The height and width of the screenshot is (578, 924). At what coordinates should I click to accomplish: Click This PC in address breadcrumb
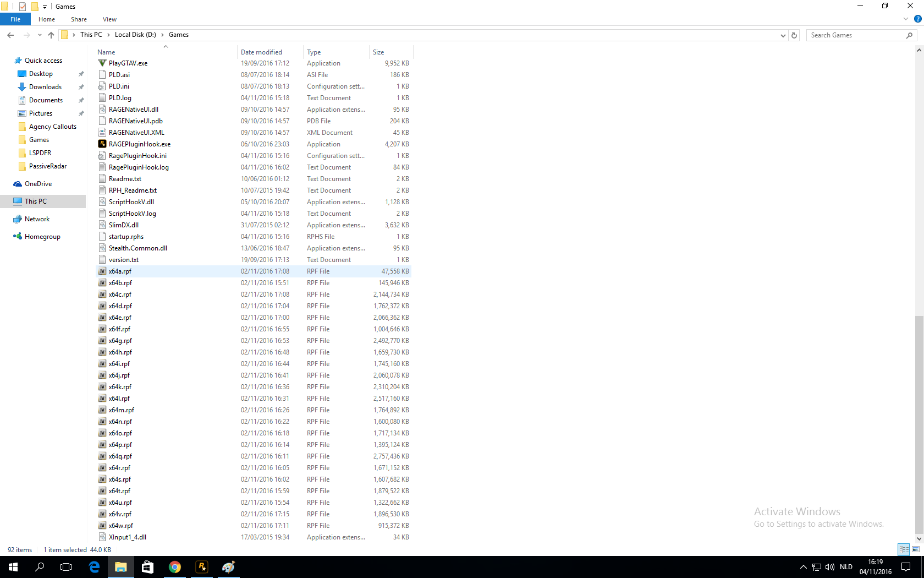click(x=91, y=35)
